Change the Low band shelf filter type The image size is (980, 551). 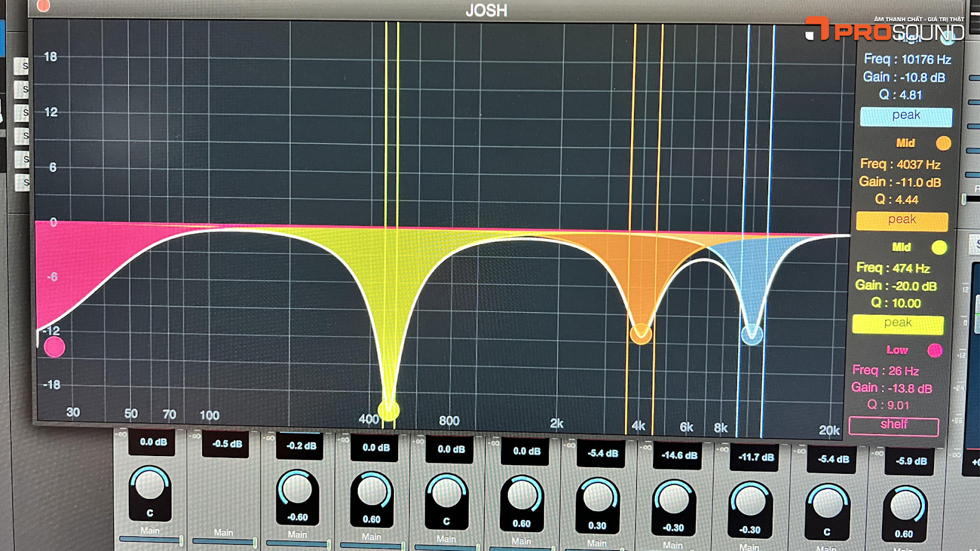[x=894, y=425]
